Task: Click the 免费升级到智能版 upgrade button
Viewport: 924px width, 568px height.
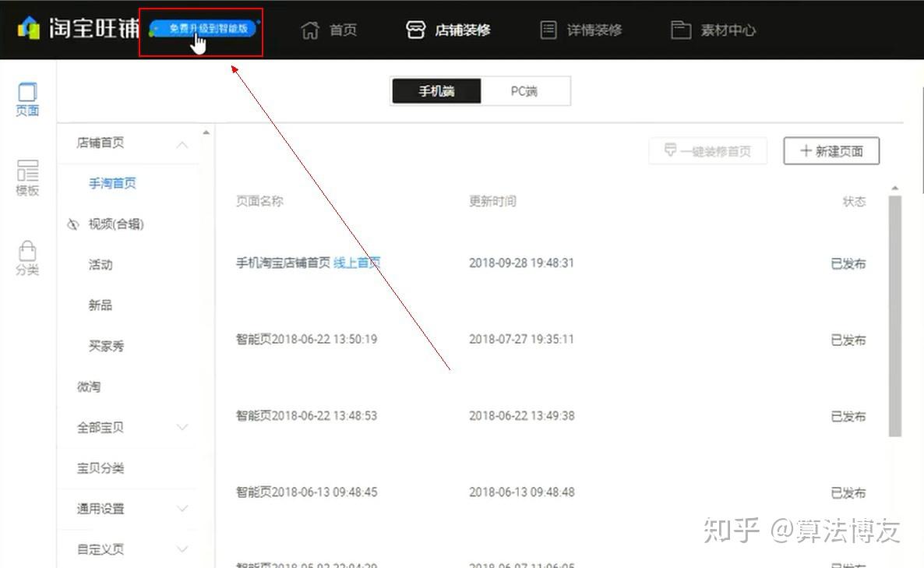Action: pos(203,28)
